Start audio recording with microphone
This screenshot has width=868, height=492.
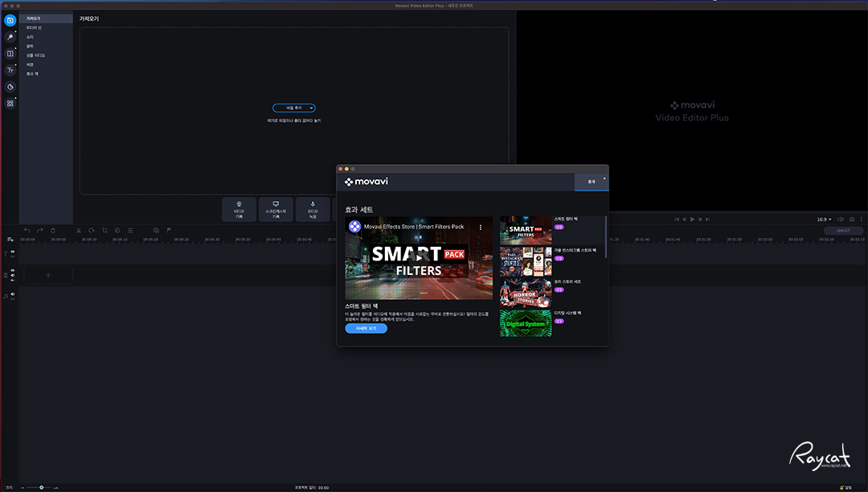(x=313, y=210)
